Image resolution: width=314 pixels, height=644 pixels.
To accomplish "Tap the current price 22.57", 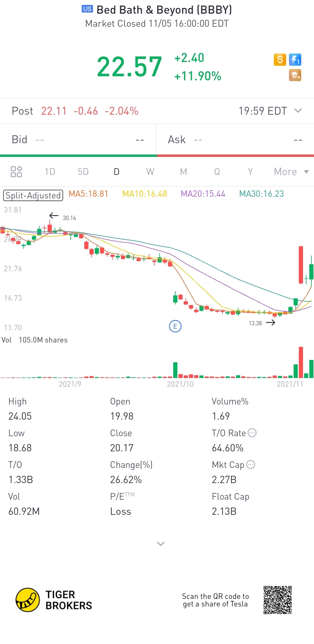I will click(129, 67).
